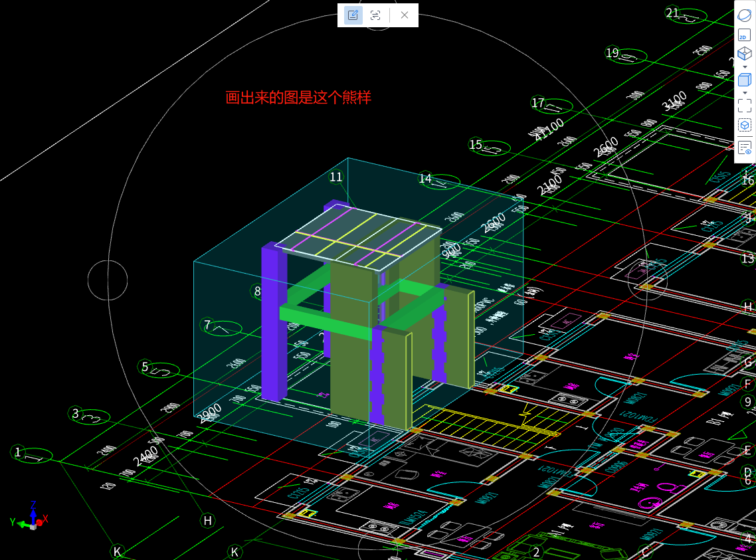Select the roof slab atop the 3D model
Viewport: 756px width, 560px height.
click(x=359, y=238)
